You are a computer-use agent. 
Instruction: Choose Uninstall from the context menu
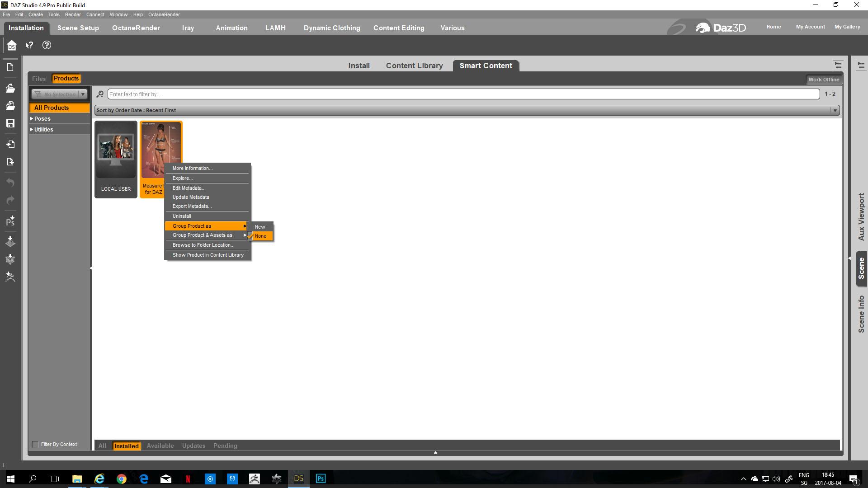click(182, 216)
